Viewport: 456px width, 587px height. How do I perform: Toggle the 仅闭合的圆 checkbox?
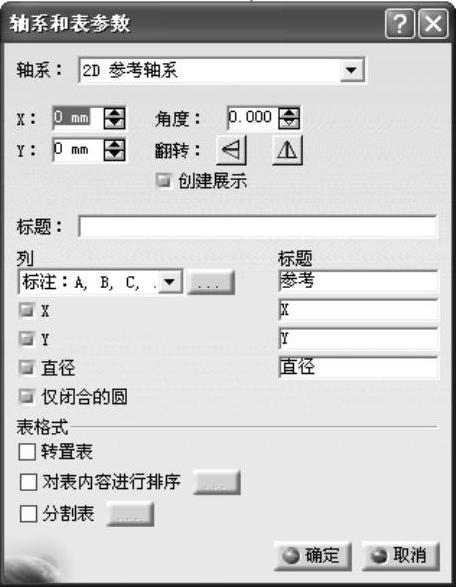pos(27,397)
